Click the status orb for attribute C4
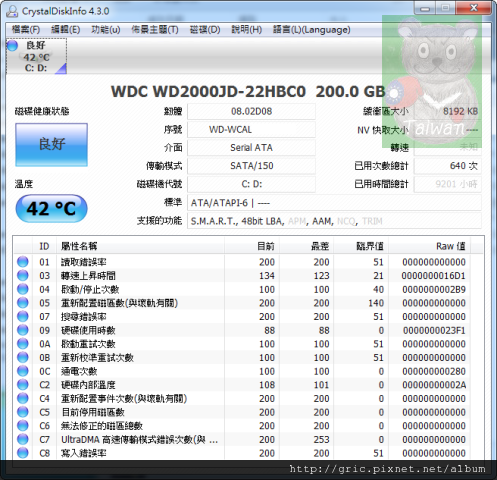This screenshot has width=497, height=480. (23, 398)
